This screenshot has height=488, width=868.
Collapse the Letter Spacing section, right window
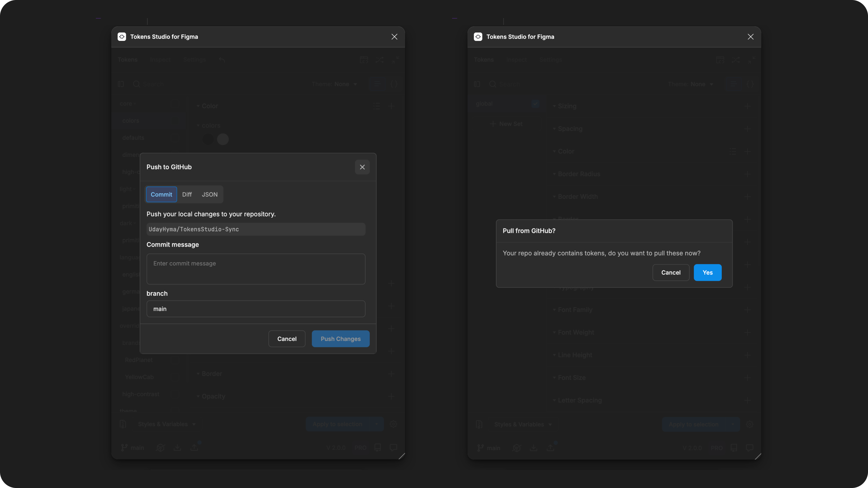554,400
